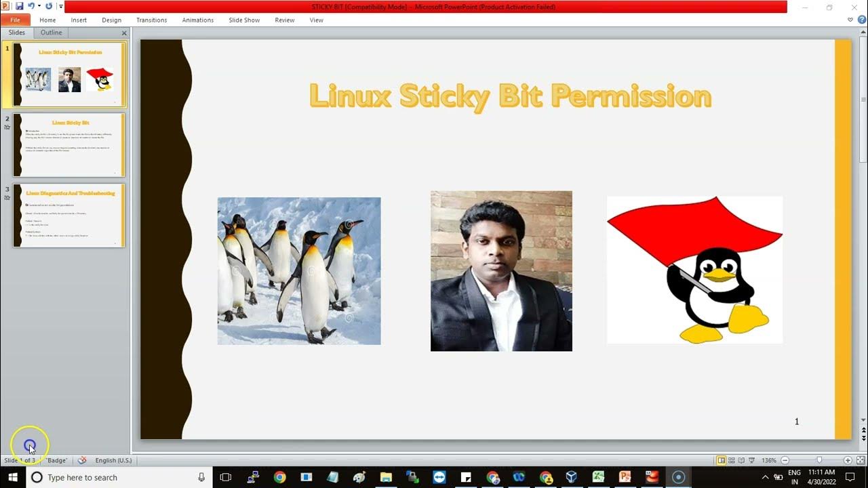Switch to the Home ribbon tab
The image size is (868, 488).
point(47,20)
